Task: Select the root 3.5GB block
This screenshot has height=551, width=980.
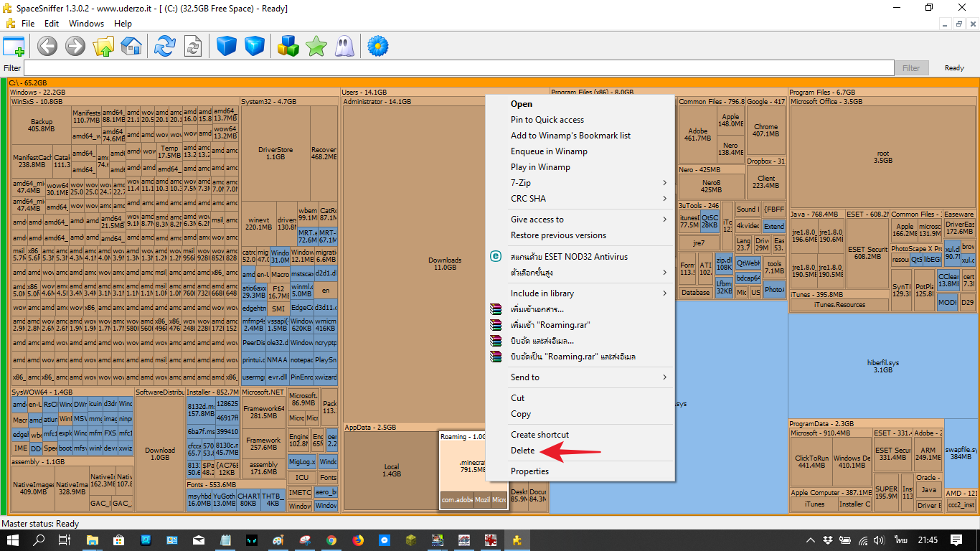Action: [x=882, y=157]
